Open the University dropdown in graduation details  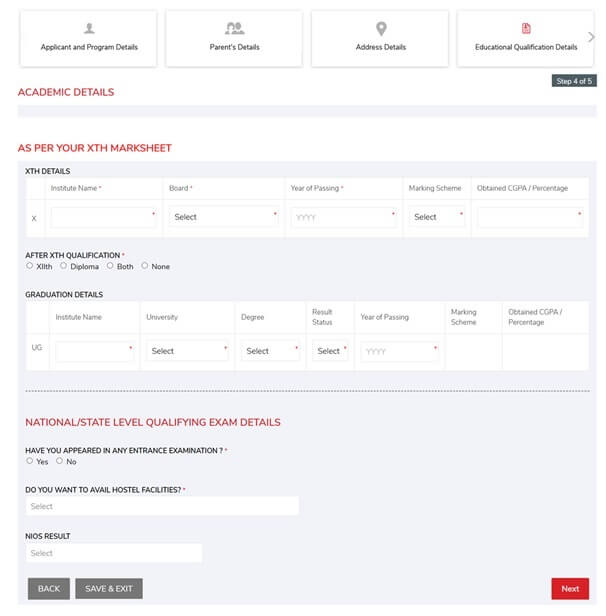click(x=187, y=351)
